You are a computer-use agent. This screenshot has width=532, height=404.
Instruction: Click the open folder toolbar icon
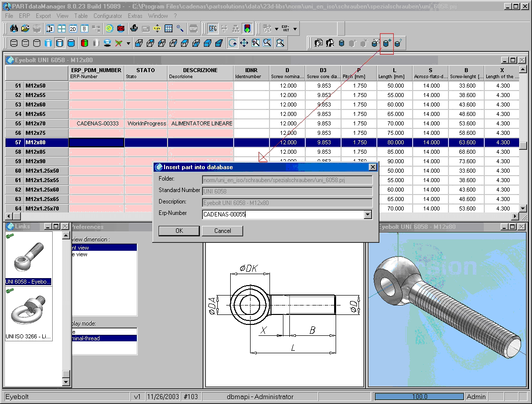pyautogui.click(x=25, y=28)
